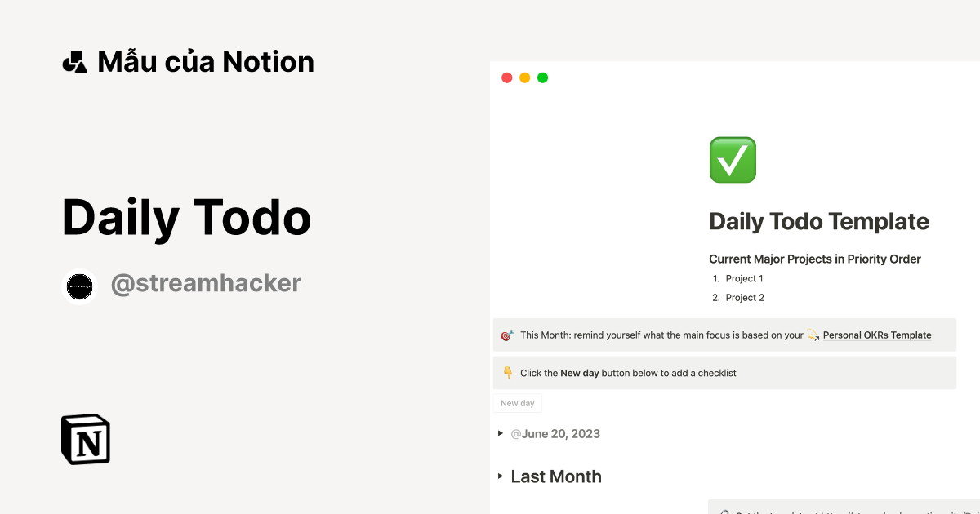Click the Mẫu của Notion logo icon
The height and width of the screenshot is (514, 980).
point(74,61)
